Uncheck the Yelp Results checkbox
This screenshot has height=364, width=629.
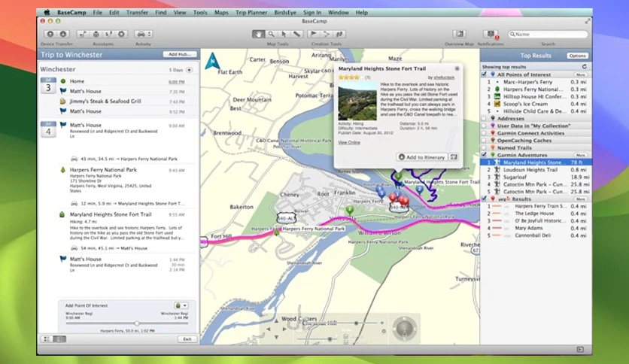click(485, 199)
